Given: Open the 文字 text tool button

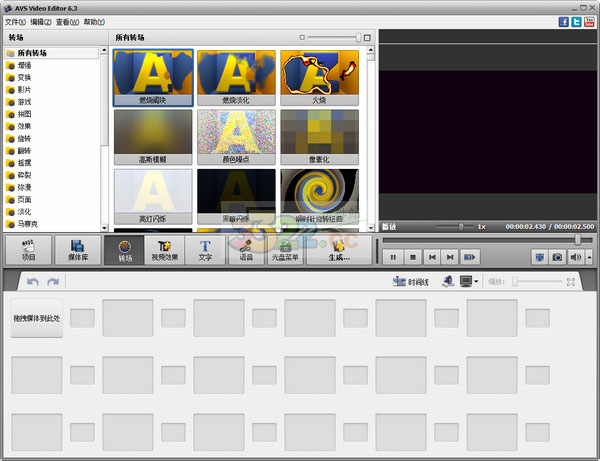Looking at the screenshot, I should pos(205,250).
